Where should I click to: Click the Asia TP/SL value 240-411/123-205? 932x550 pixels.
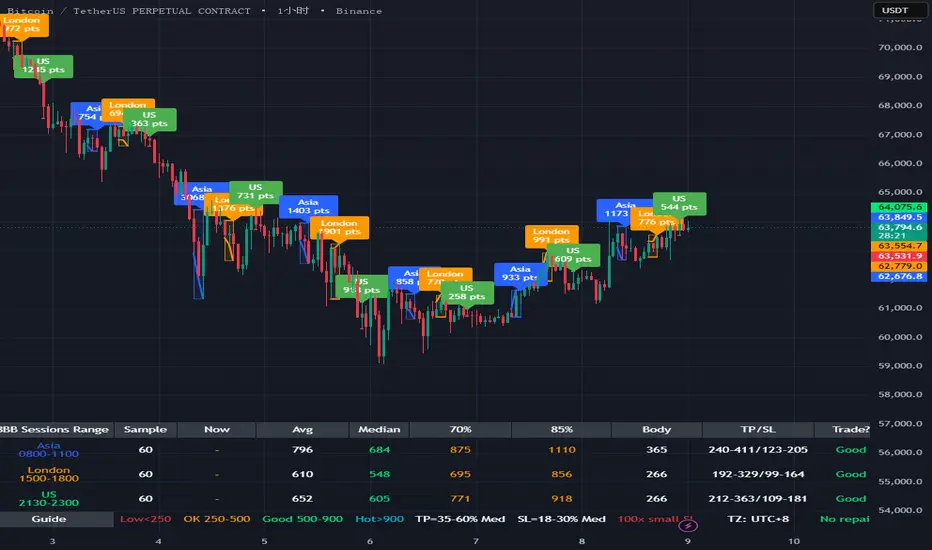(x=758, y=450)
